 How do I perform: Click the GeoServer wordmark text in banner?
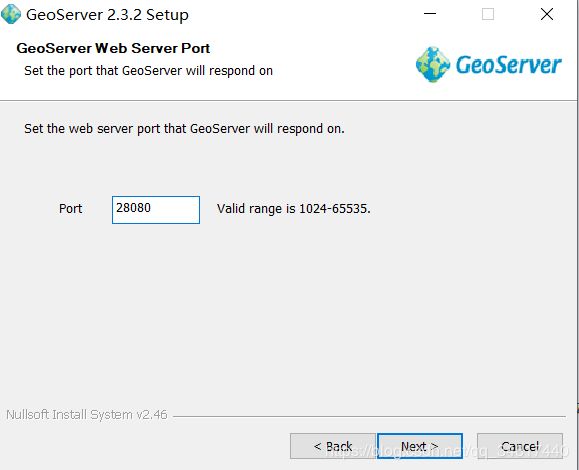point(508,65)
